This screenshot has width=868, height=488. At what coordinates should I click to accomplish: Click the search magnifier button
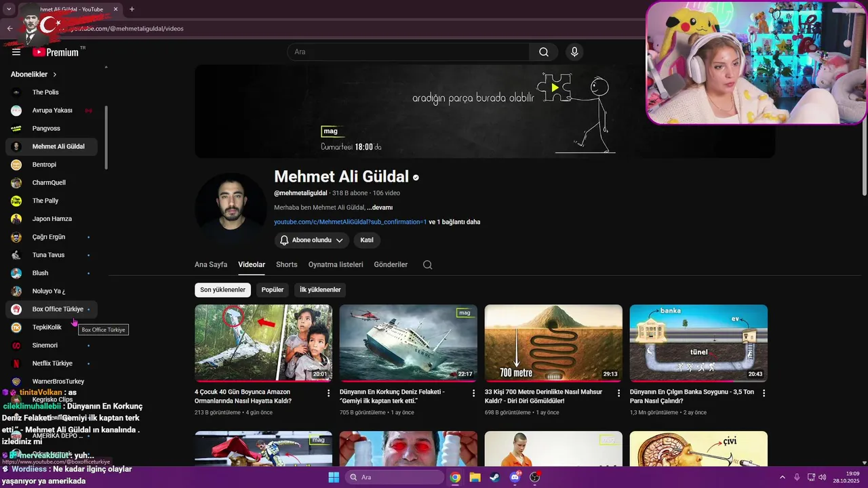[x=544, y=52]
